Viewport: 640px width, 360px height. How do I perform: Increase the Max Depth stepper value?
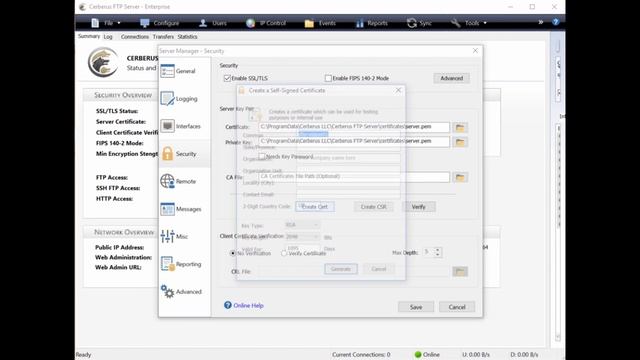[x=438, y=250]
